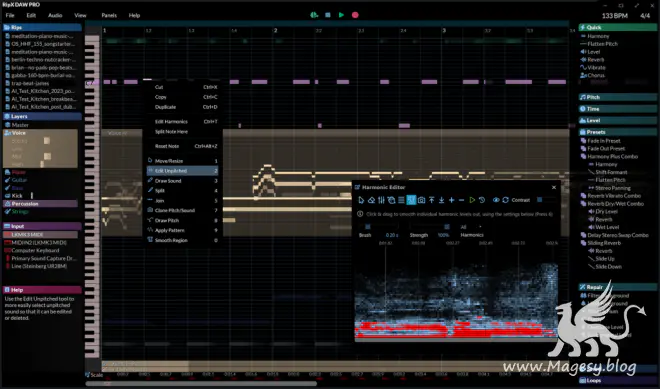
Task: Collapse the Help panel header
Action: (x=42, y=290)
